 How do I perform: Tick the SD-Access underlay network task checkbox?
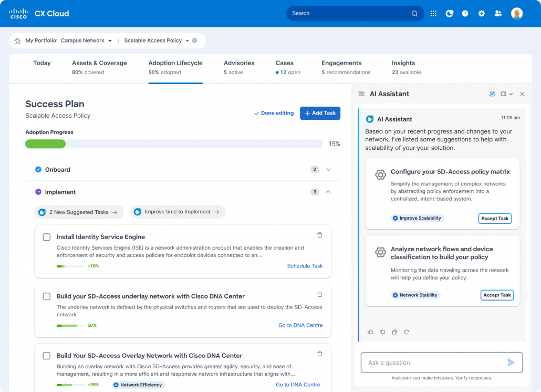coord(47,296)
